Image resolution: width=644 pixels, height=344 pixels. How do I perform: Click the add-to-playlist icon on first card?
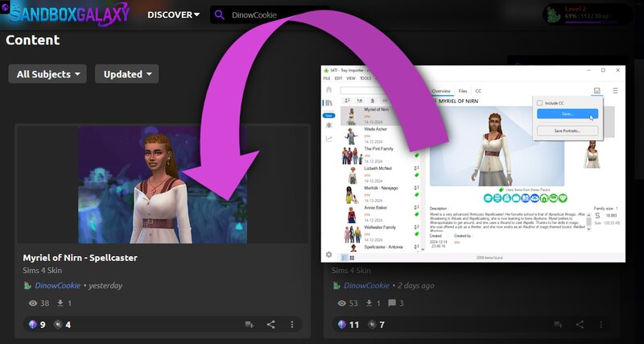click(x=250, y=325)
